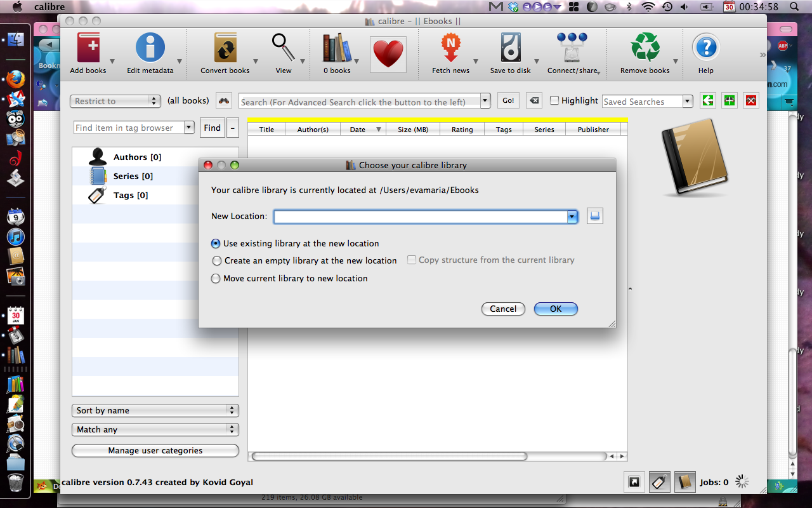Open the Apple menu

pos(17,7)
